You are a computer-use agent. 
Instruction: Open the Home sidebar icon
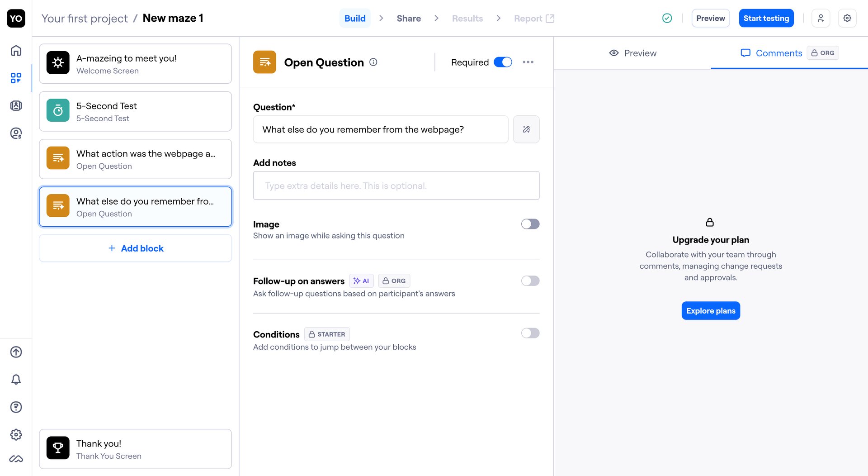(16, 51)
